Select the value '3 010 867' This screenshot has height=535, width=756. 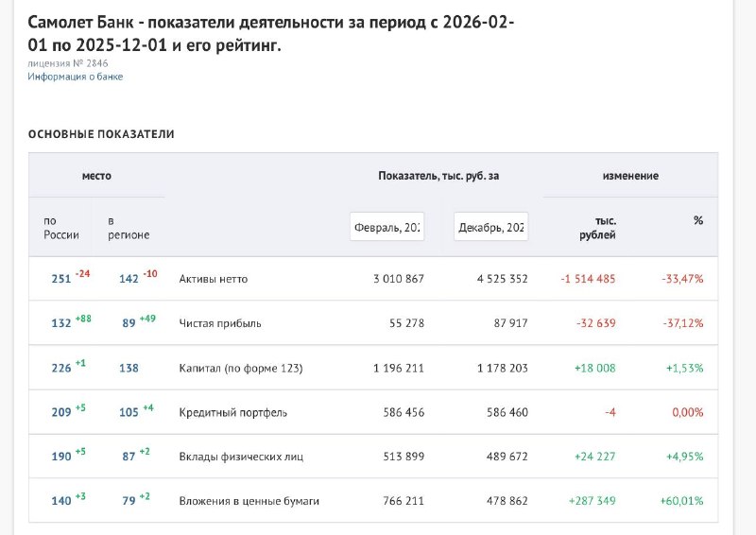pos(399,279)
